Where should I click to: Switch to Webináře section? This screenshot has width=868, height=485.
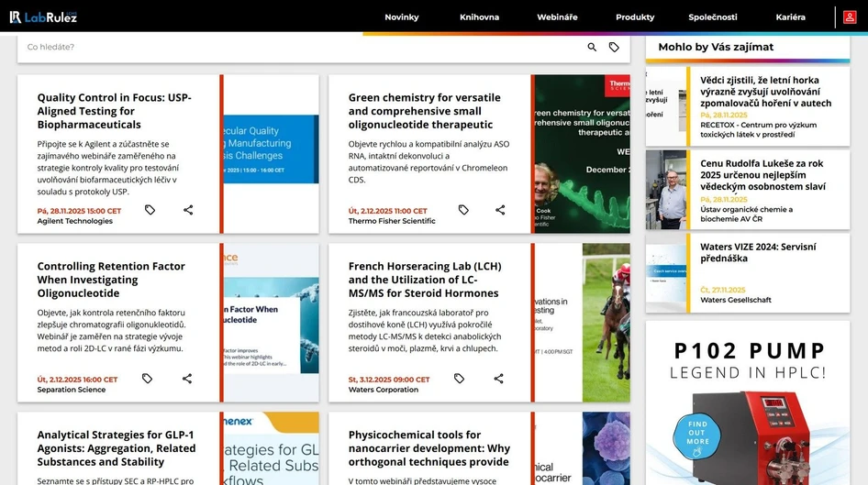coord(557,17)
